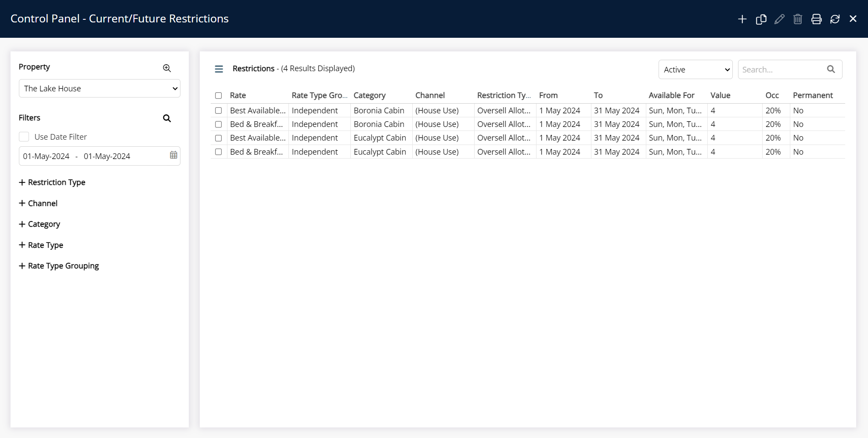Click Independent in the first row
Screen dimensions: 868x438
(x=315, y=111)
